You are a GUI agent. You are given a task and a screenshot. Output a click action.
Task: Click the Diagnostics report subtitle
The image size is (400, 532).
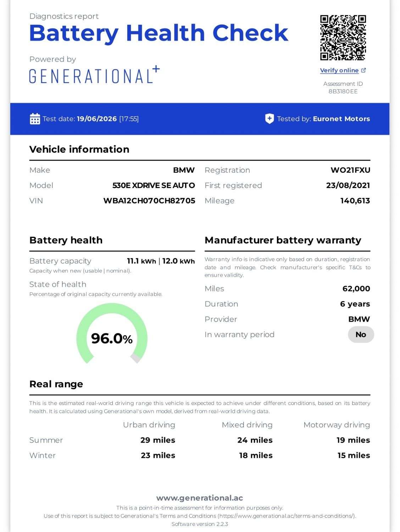(x=64, y=16)
